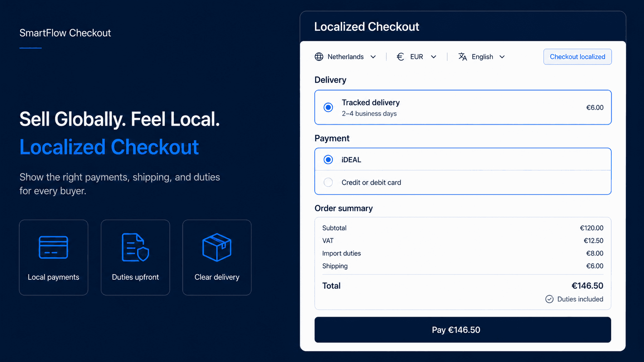Click the Checkout localized button
The image size is (644, 362).
click(x=577, y=57)
